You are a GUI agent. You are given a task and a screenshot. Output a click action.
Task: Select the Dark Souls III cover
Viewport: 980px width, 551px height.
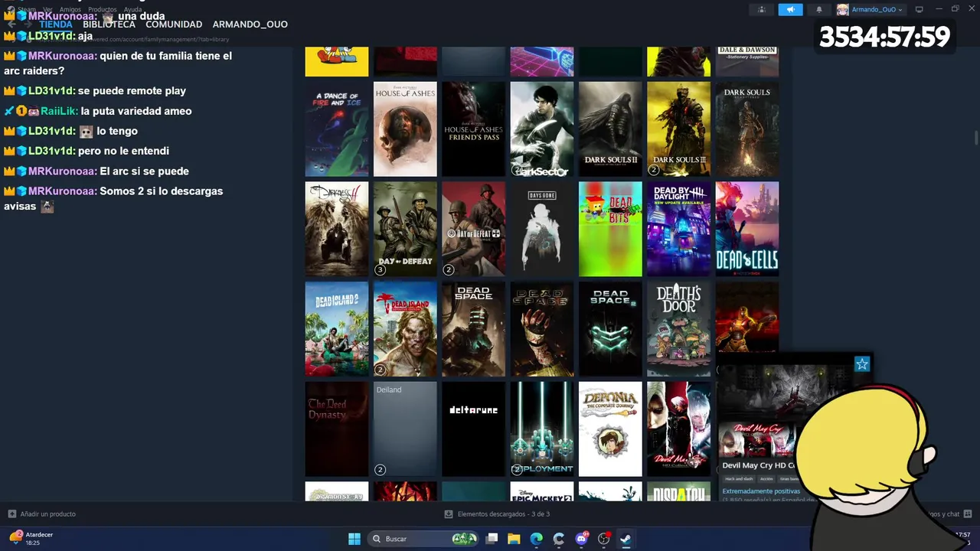tap(678, 129)
